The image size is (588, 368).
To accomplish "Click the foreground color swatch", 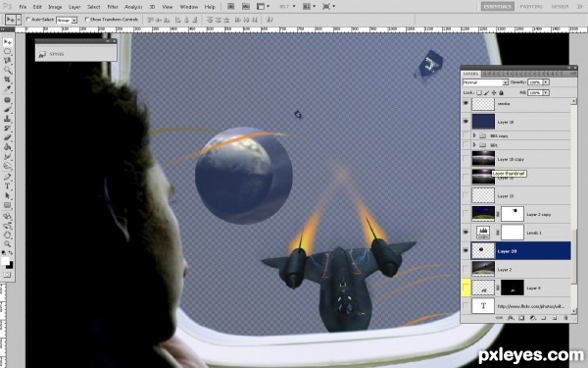I will pos(5,261).
